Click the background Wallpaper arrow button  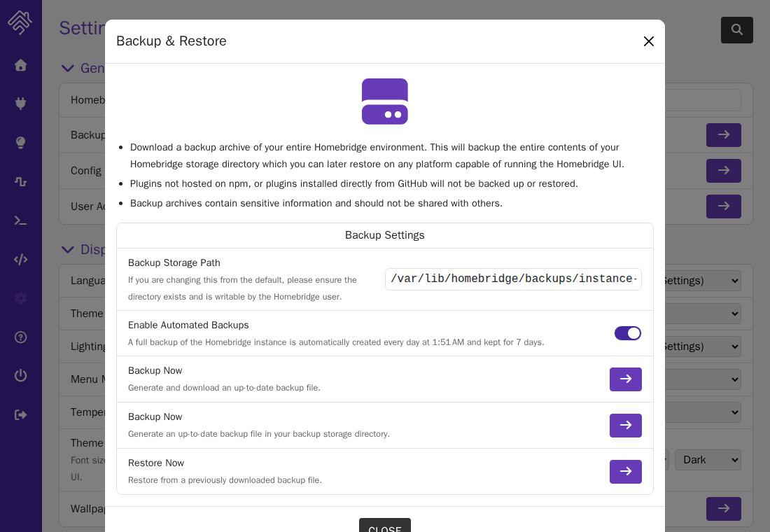(723, 508)
